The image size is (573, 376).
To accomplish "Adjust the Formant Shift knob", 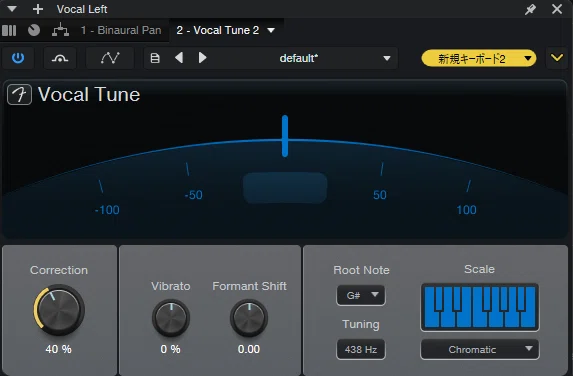I will click(249, 318).
